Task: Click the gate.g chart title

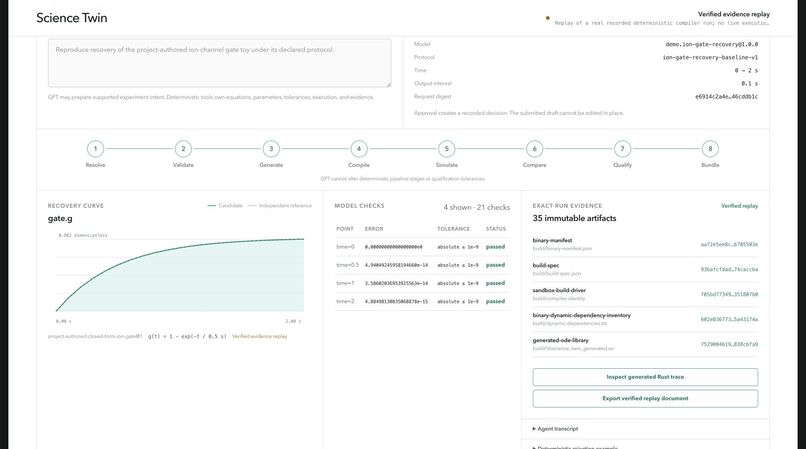Action: pyautogui.click(x=60, y=219)
